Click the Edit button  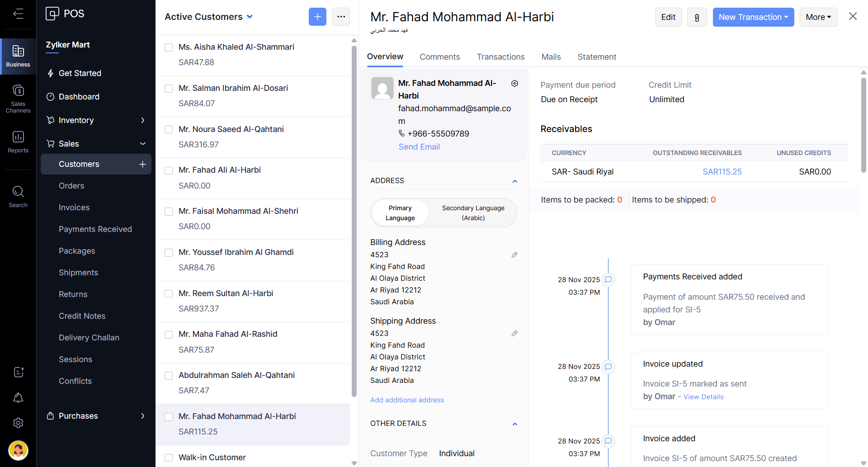(x=668, y=17)
